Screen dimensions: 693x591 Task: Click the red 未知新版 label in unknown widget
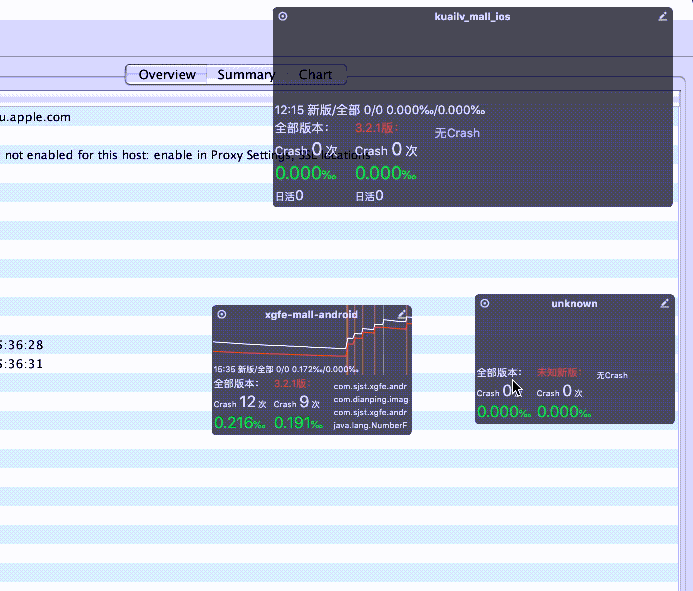pos(558,373)
